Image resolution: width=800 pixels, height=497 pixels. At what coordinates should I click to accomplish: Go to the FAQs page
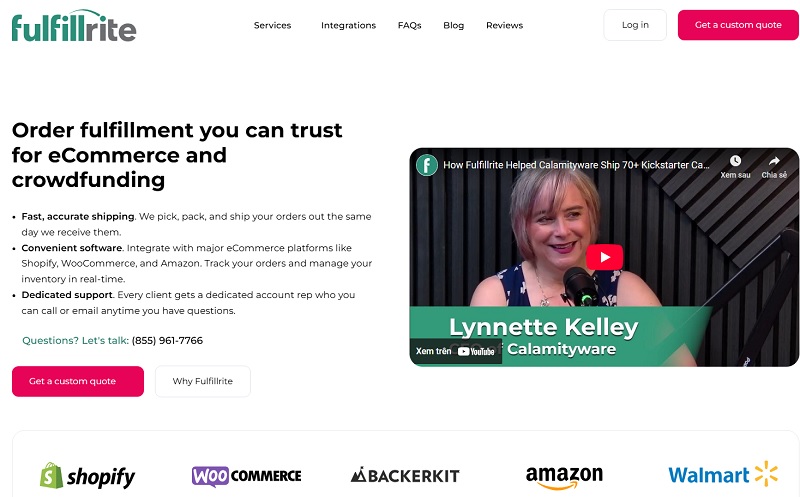410,25
